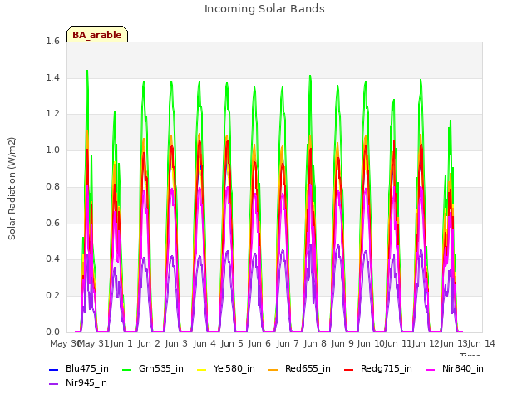Click the green peak above Jun 8

click(x=310, y=76)
